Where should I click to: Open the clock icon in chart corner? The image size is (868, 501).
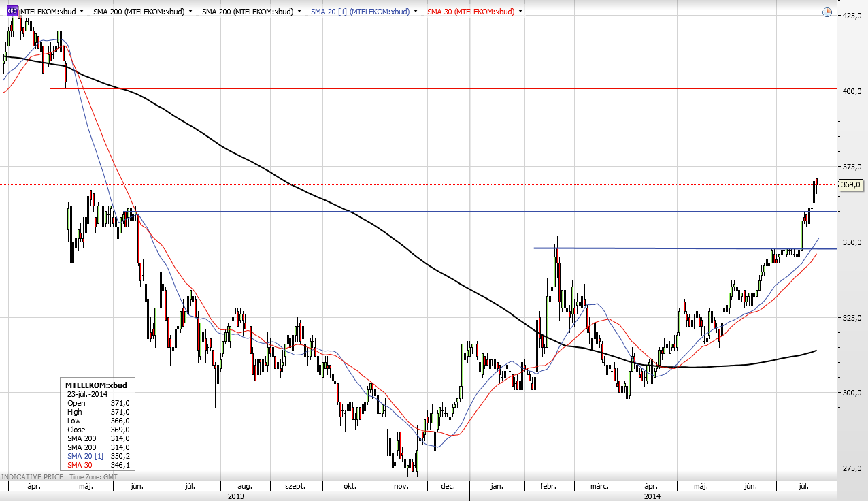click(827, 12)
